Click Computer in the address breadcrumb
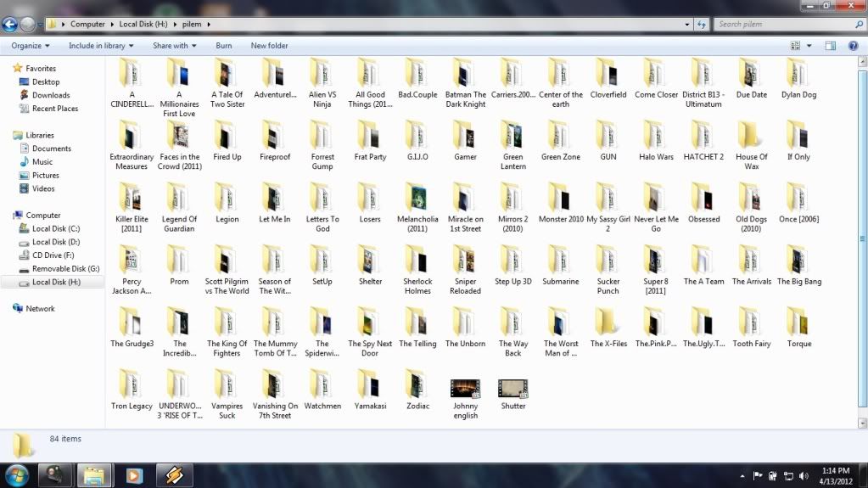Image resolution: width=868 pixels, height=488 pixels. tap(87, 25)
